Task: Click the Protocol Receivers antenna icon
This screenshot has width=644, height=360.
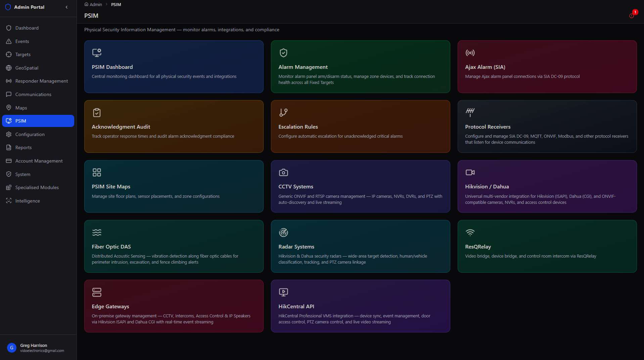Action: point(470,113)
